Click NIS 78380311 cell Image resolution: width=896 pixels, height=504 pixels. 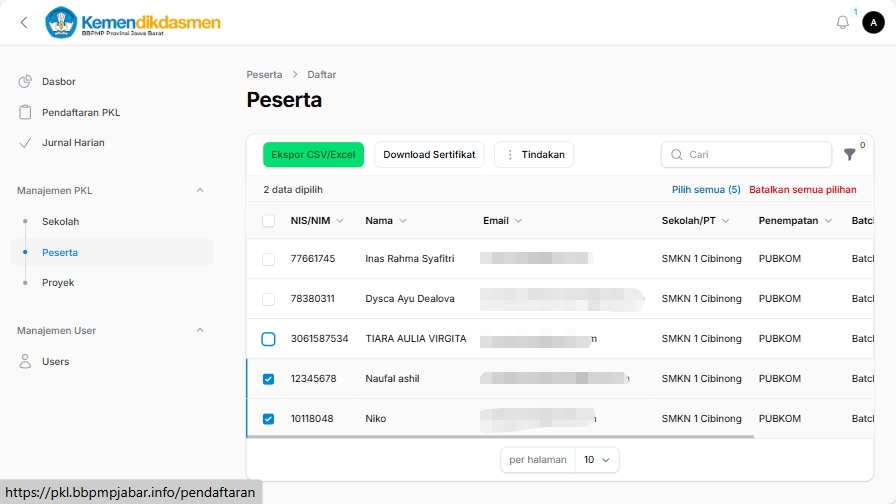coord(313,299)
